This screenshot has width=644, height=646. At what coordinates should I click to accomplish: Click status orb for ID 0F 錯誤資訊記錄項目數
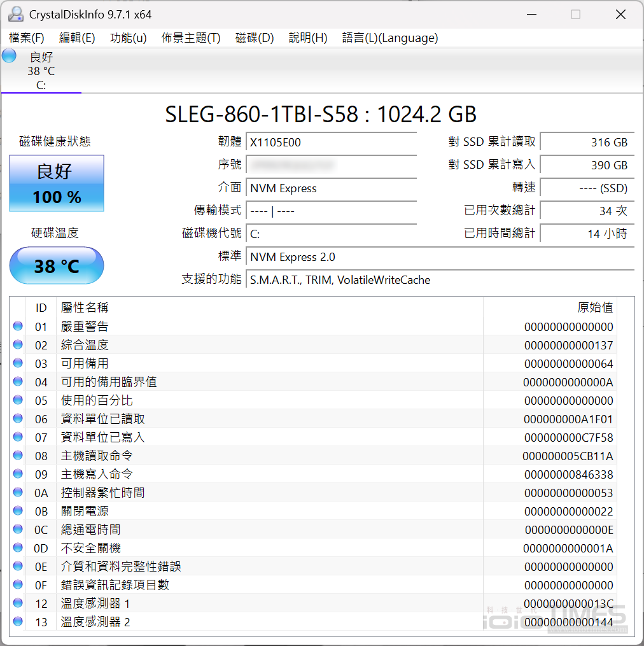(18, 585)
